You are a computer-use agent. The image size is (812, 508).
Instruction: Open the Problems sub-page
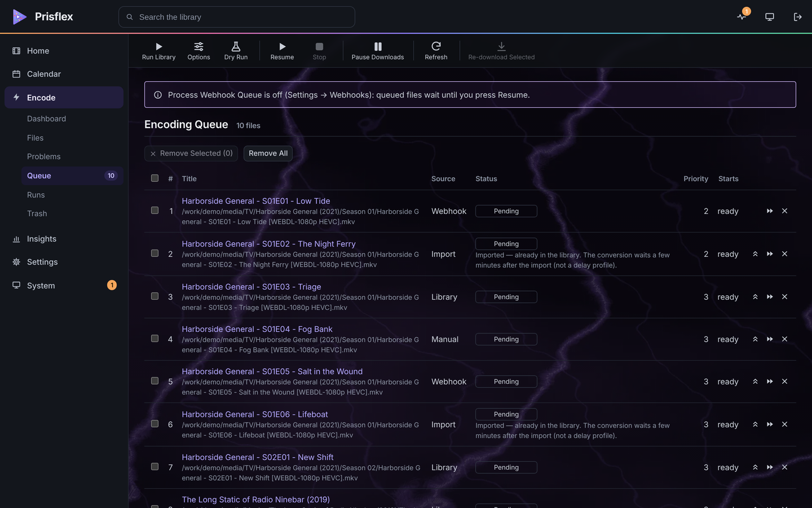72,156
